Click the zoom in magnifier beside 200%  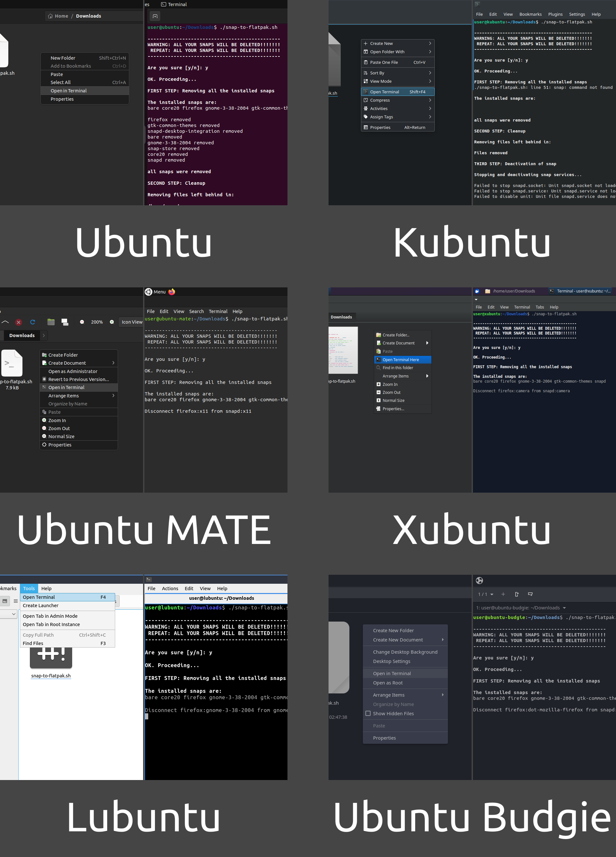click(x=112, y=322)
